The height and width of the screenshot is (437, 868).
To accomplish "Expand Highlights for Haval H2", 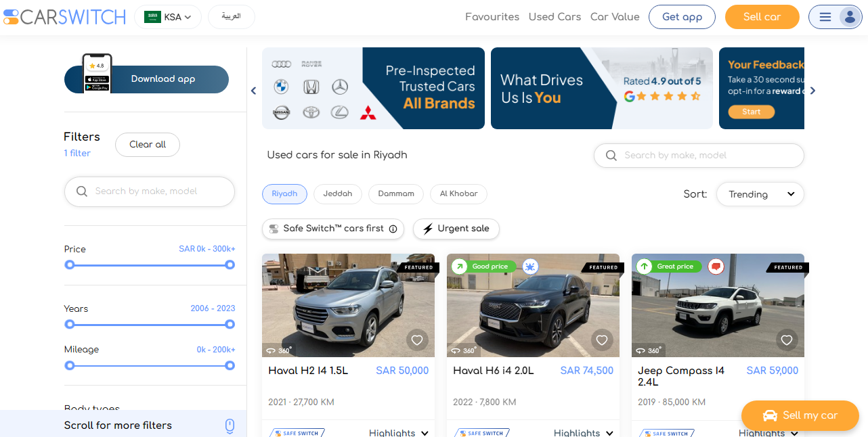I will pos(399,433).
